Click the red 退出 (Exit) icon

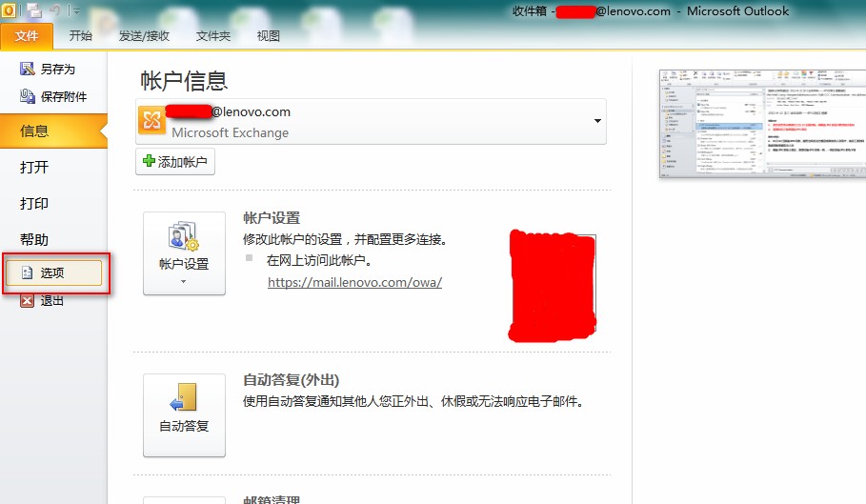[27, 300]
